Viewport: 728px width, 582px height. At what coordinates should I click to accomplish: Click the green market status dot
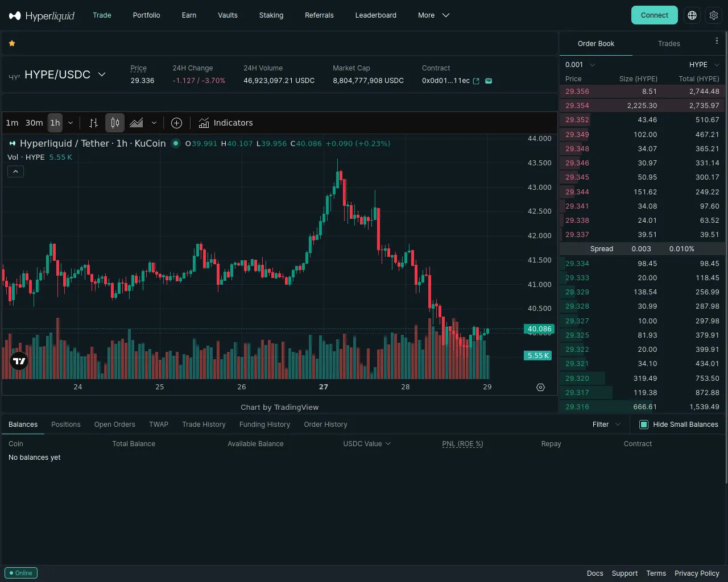click(x=176, y=143)
